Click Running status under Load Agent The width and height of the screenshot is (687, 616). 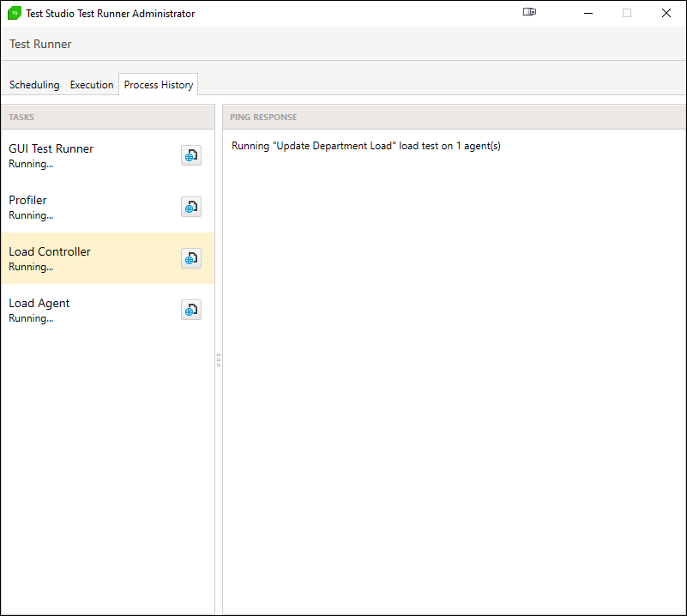31,318
